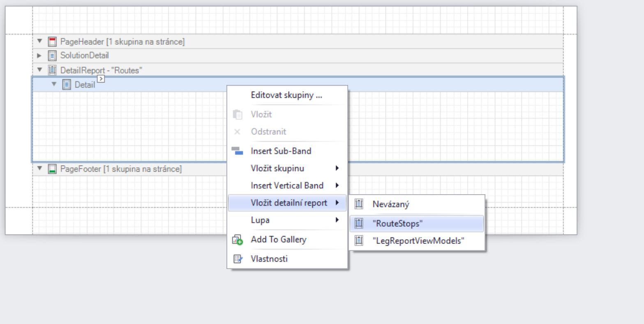
Task: Open the Detail band smart tag arrow
Action: [x=102, y=78]
